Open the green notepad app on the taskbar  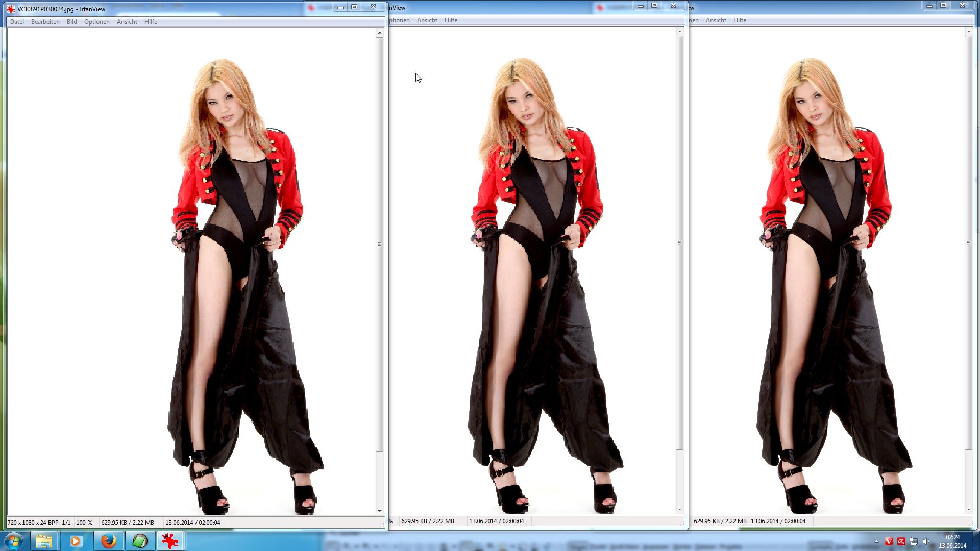click(x=140, y=541)
